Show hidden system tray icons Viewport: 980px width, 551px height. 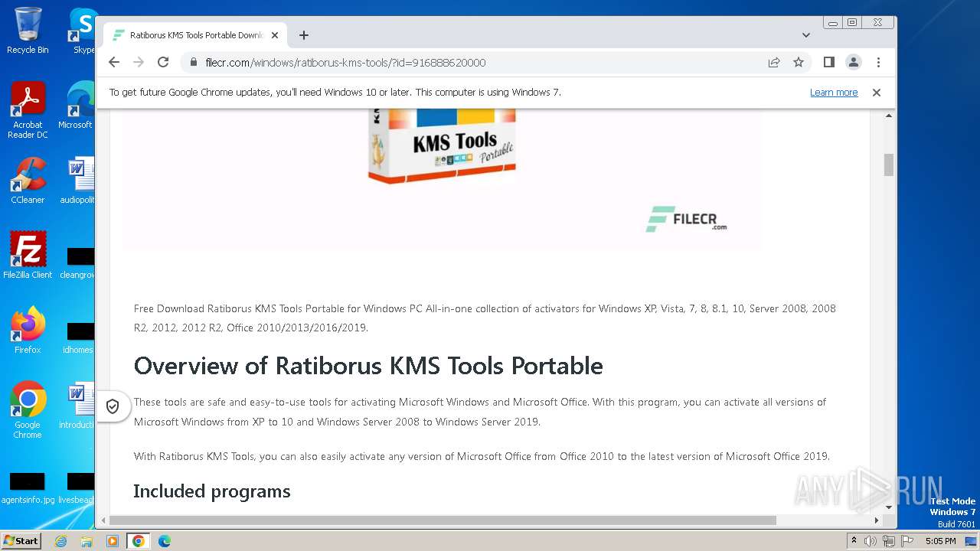(x=853, y=541)
